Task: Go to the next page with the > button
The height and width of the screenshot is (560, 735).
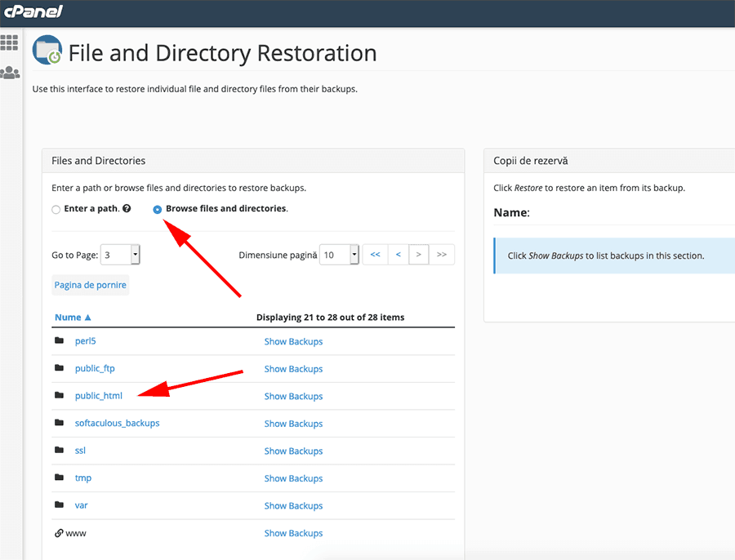Action: coord(418,254)
